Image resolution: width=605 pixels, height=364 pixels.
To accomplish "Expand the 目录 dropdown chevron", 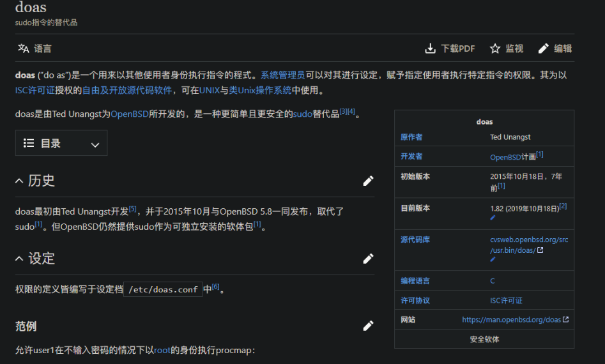I will 95,145.
